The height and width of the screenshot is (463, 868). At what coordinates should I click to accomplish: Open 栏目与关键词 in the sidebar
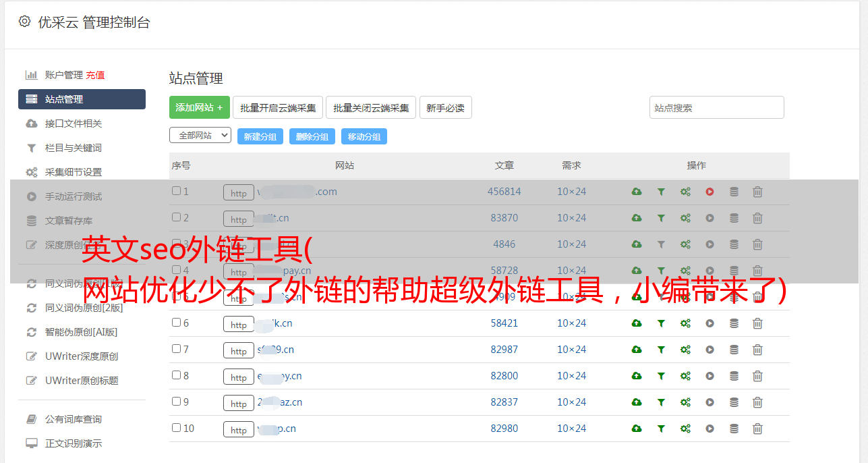[74, 148]
